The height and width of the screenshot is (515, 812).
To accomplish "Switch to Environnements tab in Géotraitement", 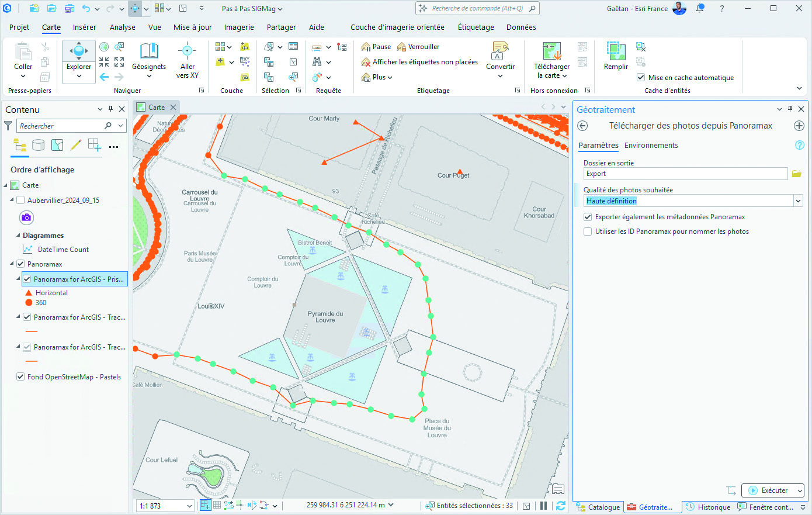I will [651, 145].
